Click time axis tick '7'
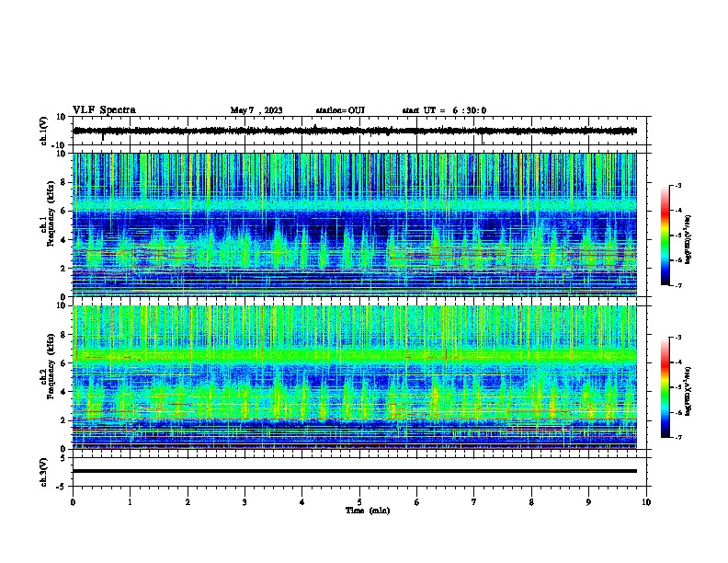Screen dimensions: 728x563 (474, 502)
